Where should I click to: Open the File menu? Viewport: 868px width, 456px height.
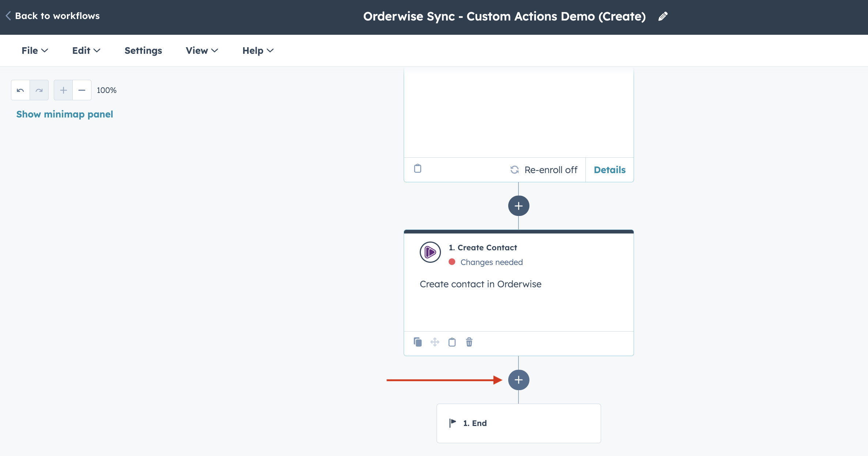tap(35, 51)
